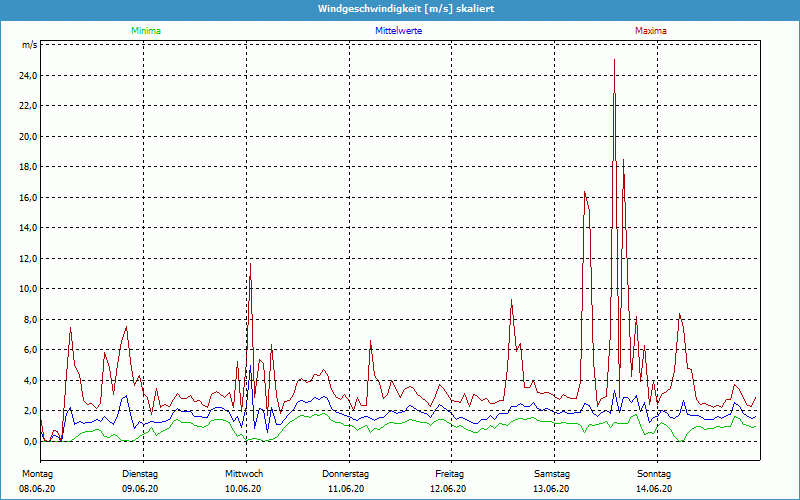Click the 20,0 y-axis value

pyautogui.click(x=29, y=137)
